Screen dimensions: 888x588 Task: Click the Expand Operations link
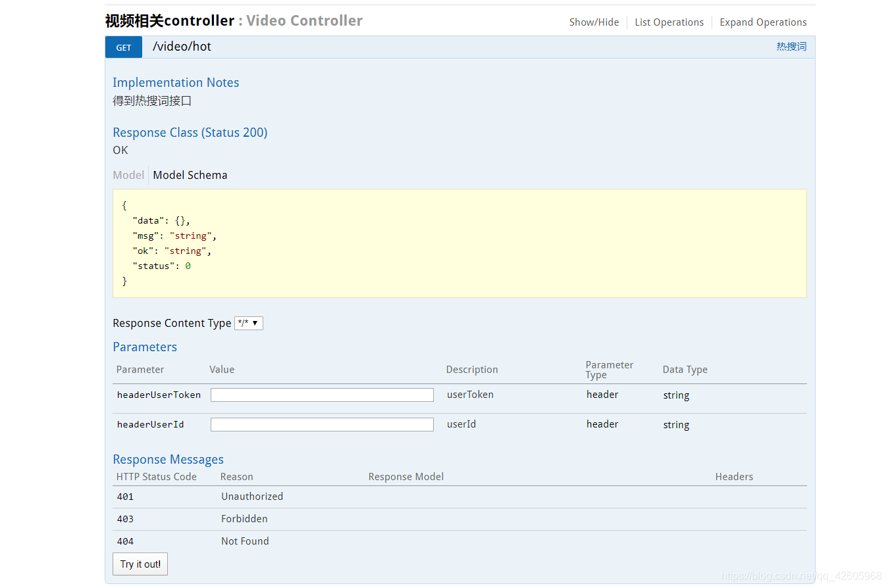tap(763, 22)
